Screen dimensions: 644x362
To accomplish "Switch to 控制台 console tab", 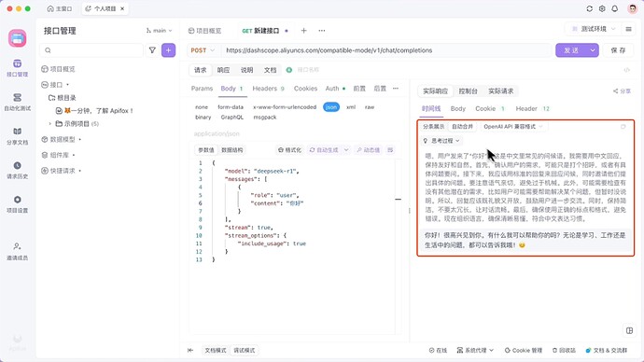I will (468, 91).
